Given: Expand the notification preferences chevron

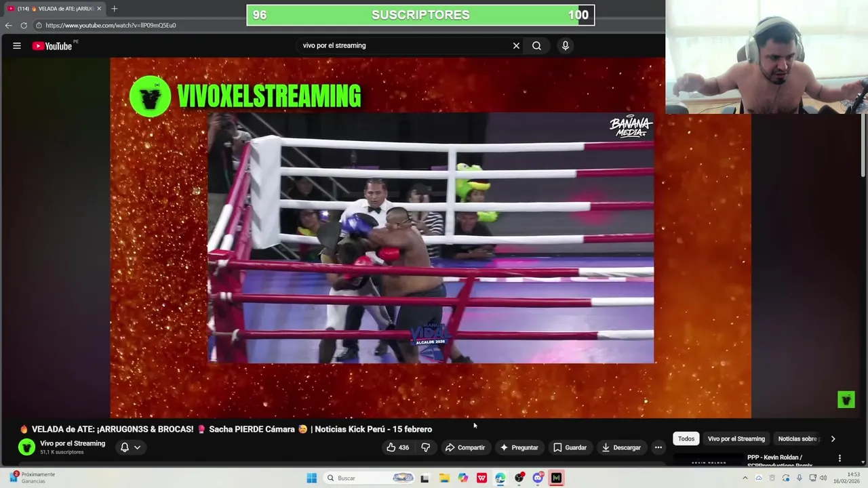Looking at the screenshot, I should coord(137,447).
